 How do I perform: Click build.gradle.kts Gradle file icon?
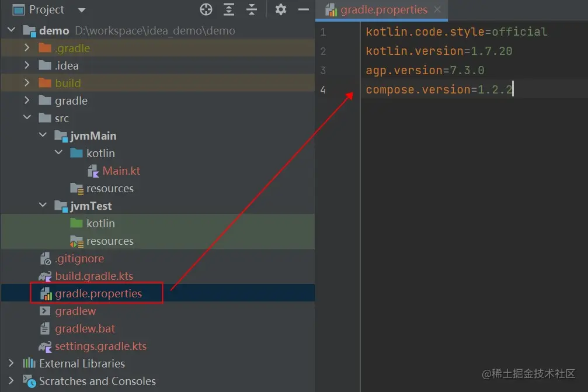(x=46, y=276)
